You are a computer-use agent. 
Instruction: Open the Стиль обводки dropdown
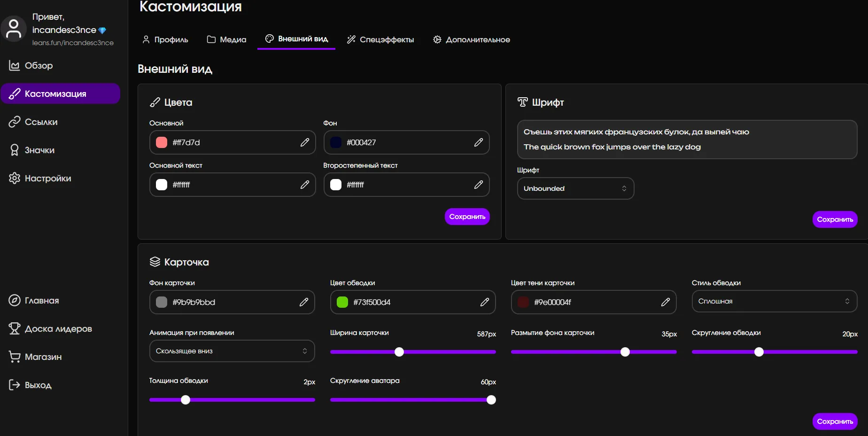click(x=774, y=301)
